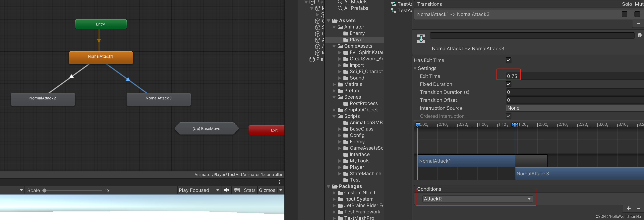Click the Gizmos button
This screenshot has height=220, width=644.
(267, 190)
